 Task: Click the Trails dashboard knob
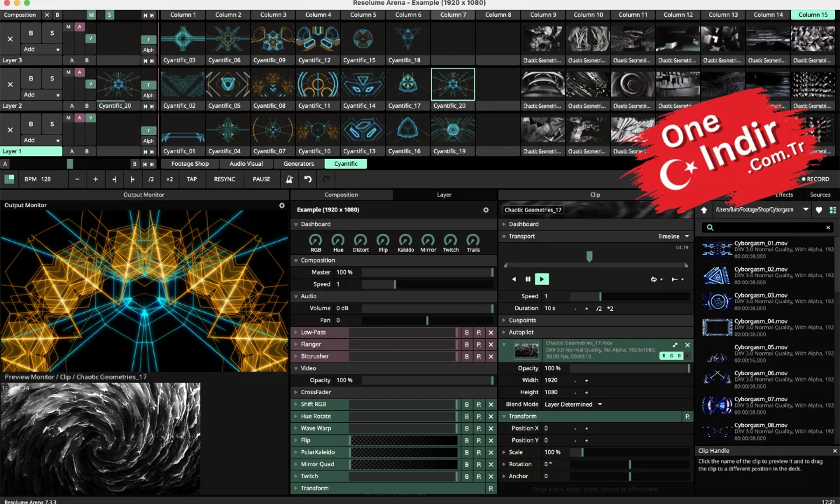[473, 240]
